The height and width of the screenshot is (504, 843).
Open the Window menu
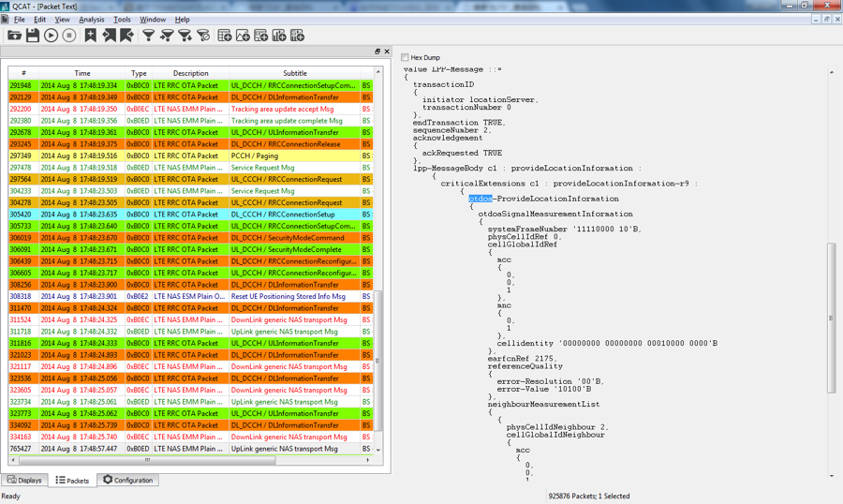pos(153,20)
